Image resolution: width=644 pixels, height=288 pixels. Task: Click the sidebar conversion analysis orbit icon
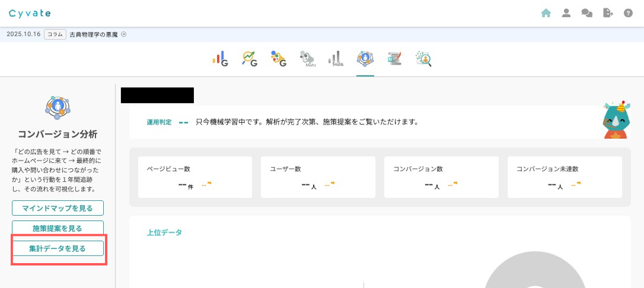click(x=58, y=108)
